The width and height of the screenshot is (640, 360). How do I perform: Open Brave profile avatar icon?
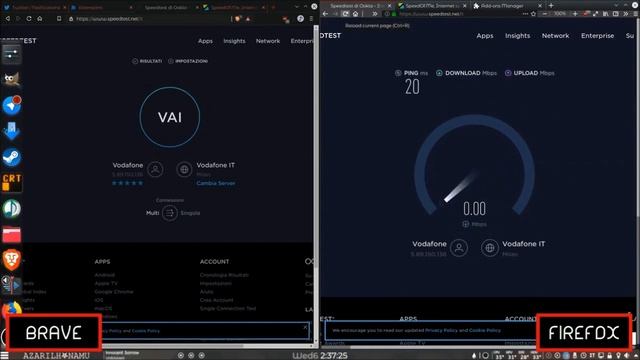300,19
